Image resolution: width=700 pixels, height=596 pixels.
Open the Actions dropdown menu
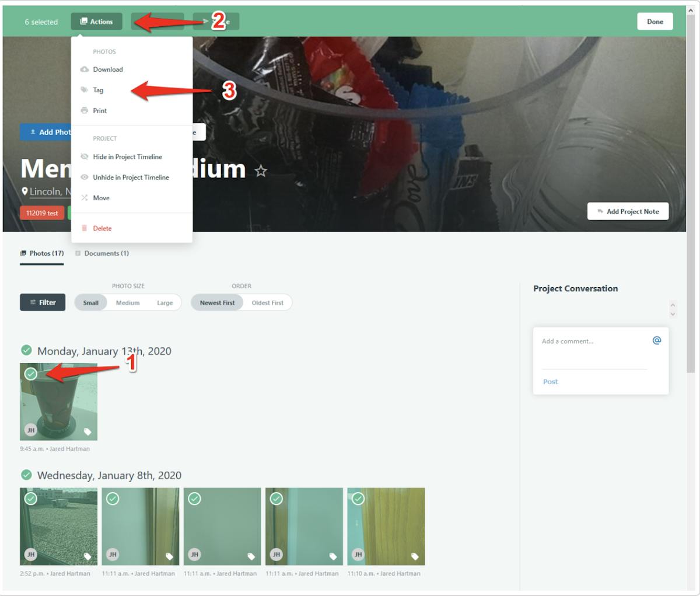point(97,22)
